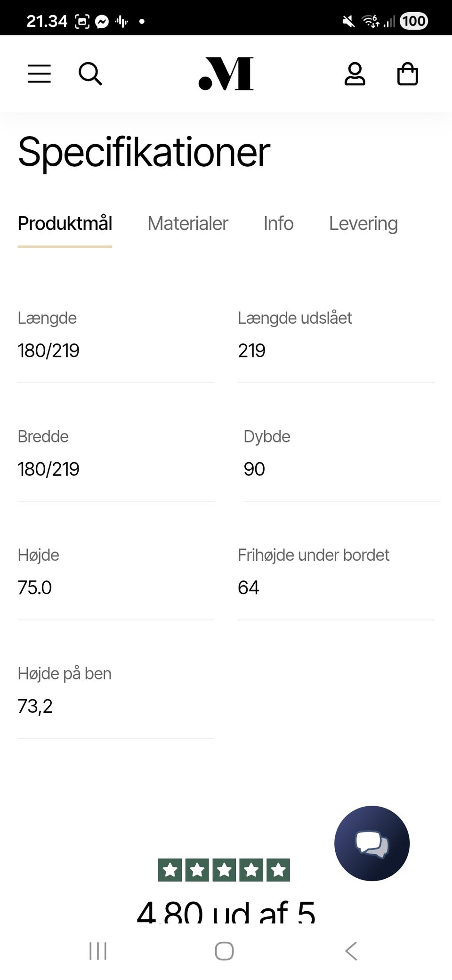452x980 pixels.
Task: Click the five-star rating graphic
Action: 224,870
